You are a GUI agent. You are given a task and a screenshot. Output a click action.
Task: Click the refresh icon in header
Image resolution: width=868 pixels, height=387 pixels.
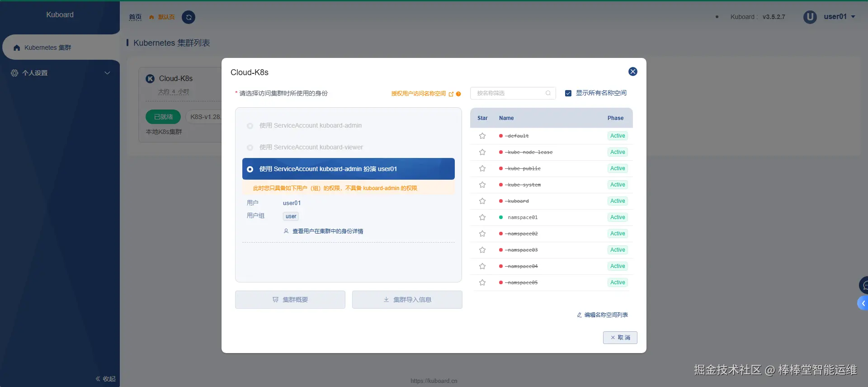point(189,17)
